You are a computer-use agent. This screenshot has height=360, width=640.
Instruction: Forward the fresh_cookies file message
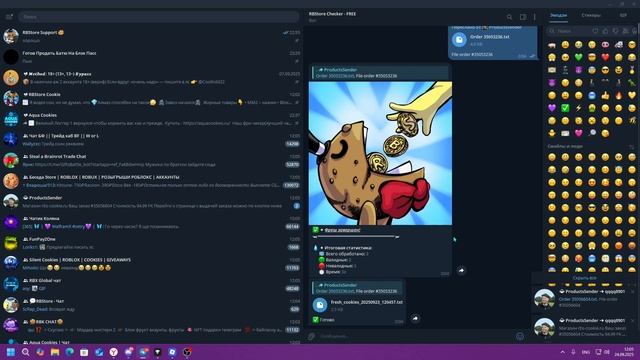(x=415, y=318)
